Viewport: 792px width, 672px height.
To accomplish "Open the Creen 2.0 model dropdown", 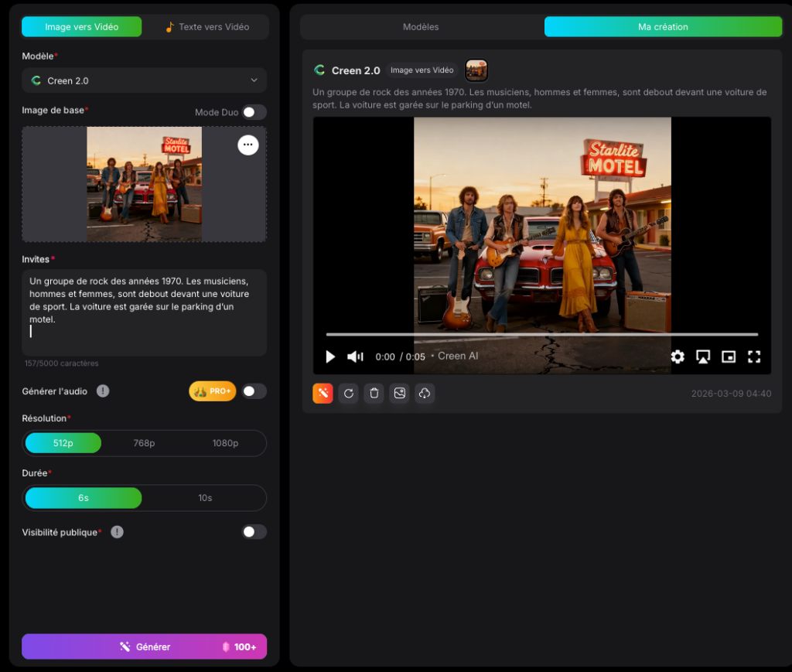I will tap(144, 80).
